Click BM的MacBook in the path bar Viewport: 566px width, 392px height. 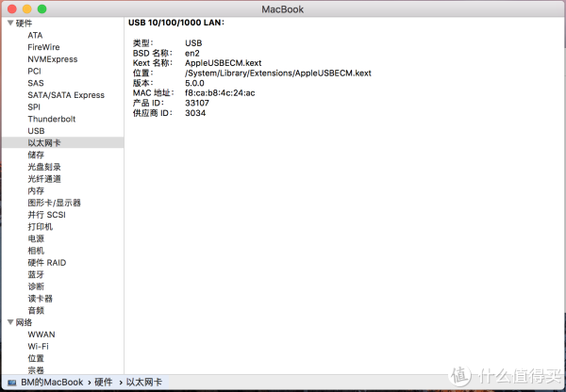(52, 383)
